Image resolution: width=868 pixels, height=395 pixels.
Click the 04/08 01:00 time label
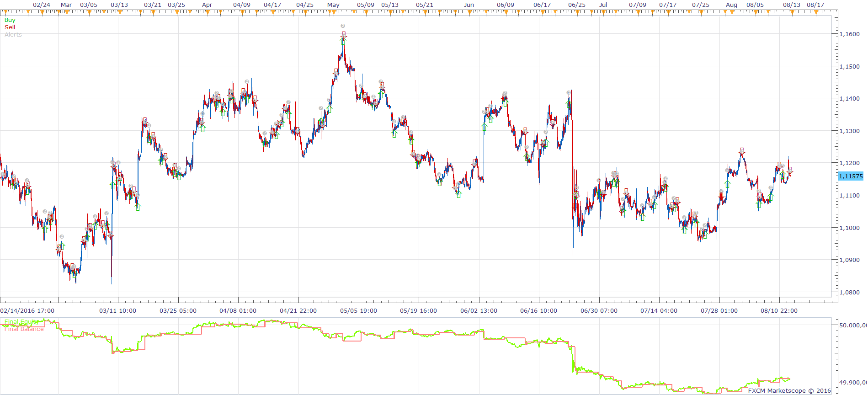pos(238,311)
